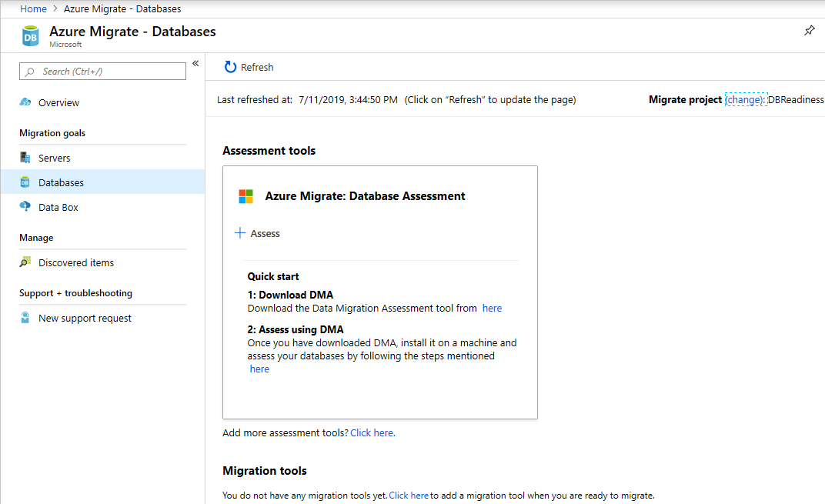This screenshot has width=825, height=504.
Task: Click the Servers icon in sidebar
Action: [x=25, y=157]
